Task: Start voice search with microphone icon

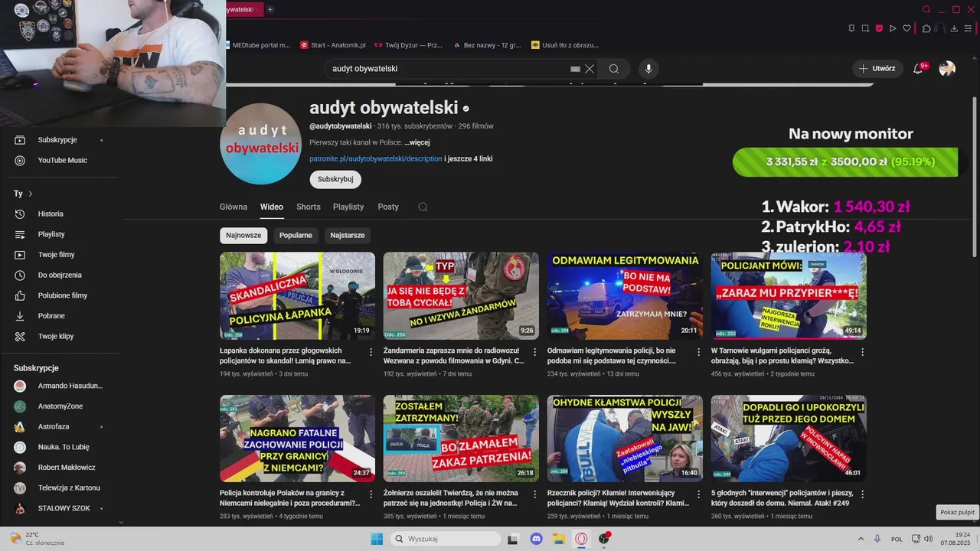Action: point(648,68)
